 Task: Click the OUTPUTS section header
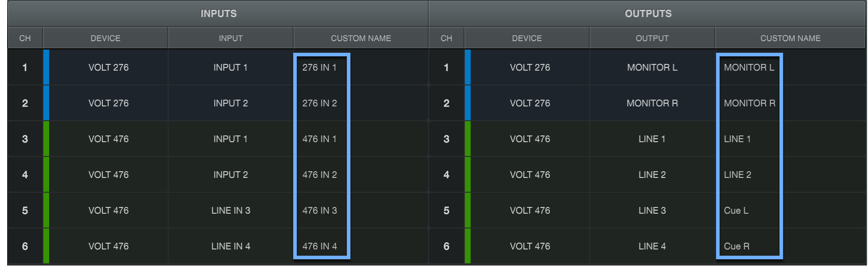click(648, 13)
